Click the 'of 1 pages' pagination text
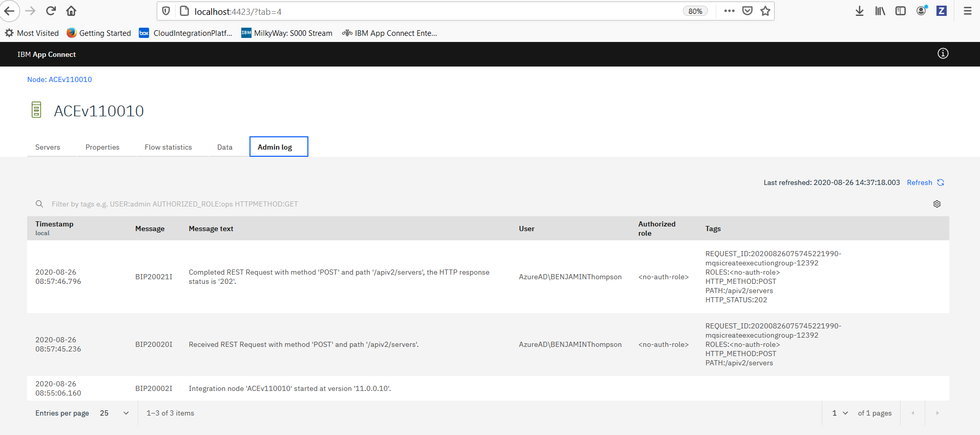The width and height of the screenshot is (980, 435). click(x=875, y=413)
